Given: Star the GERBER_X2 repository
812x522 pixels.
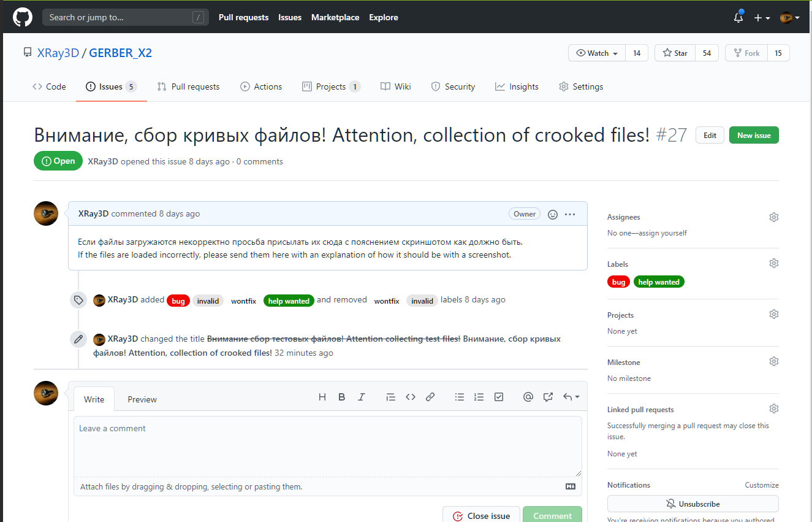Looking at the screenshot, I should (675, 53).
